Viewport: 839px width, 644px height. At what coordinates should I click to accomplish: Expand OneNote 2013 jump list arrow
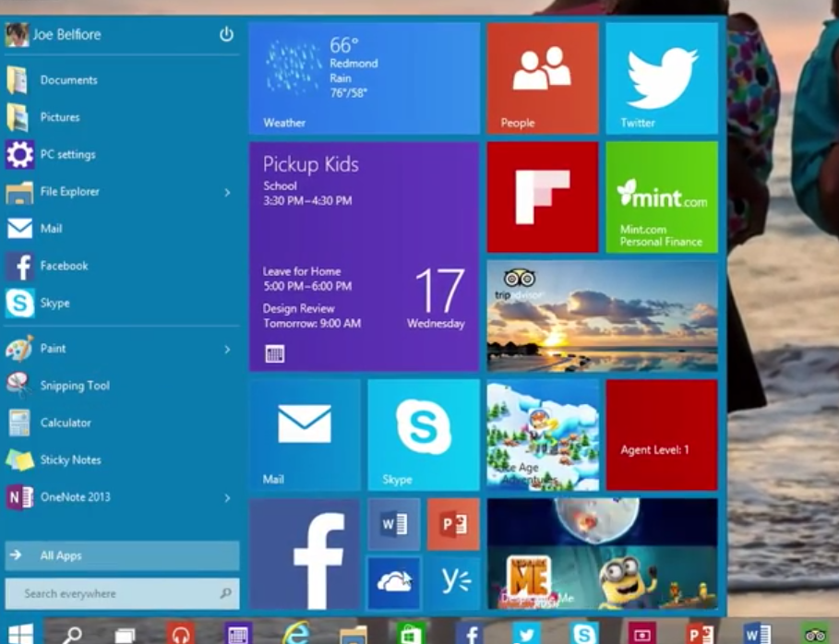pyautogui.click(x=227, y=498)
